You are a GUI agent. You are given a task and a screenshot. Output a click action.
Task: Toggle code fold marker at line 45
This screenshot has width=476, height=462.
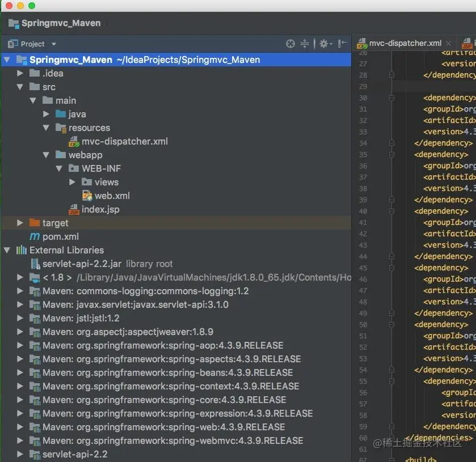point(391,268)
